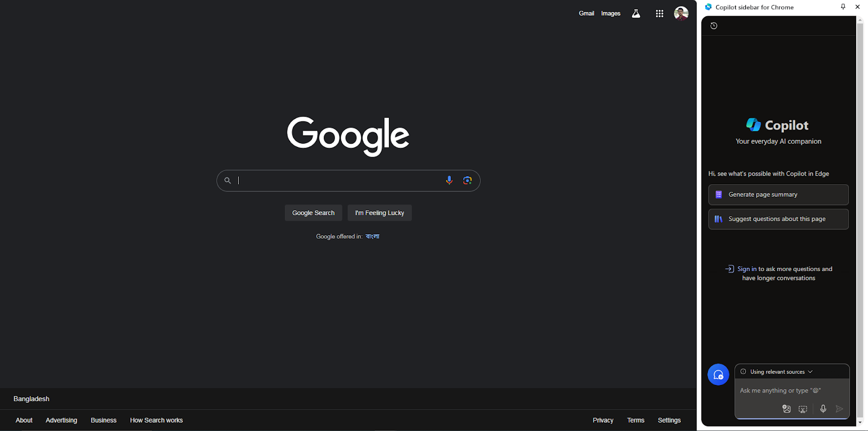Screen dimensions: 868x431
Task: Open the Settings footer menu
Action: tap(669, 420)
